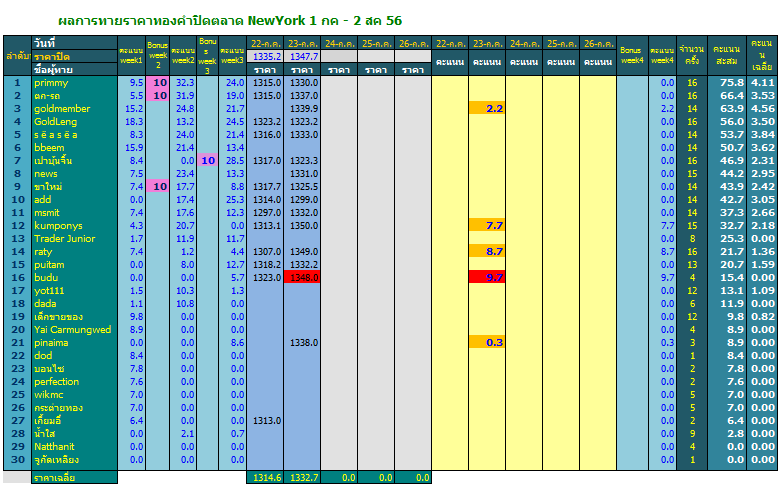Click price '1339.9' in goldmember's row
Screen dimensions: 781x487
click(302, 109)
